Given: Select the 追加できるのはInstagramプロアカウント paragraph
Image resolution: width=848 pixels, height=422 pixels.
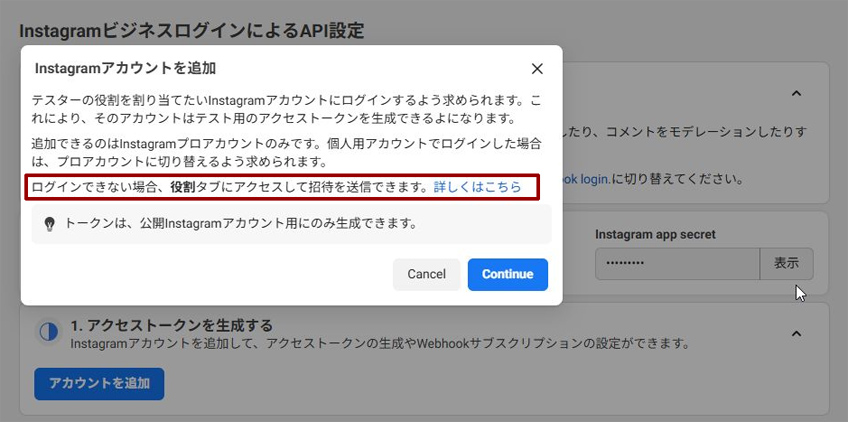Looking at the screenshot, I should 287,153.
